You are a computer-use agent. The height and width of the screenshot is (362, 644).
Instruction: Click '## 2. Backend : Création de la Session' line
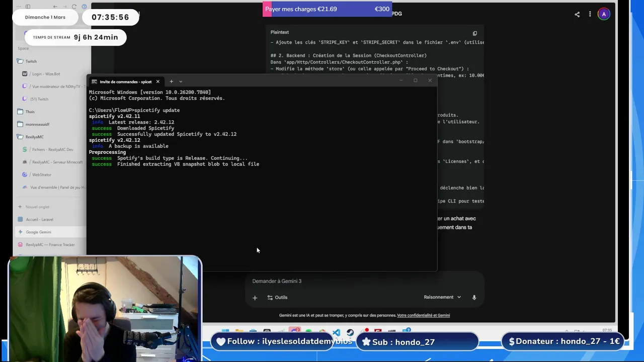(348, 55)
